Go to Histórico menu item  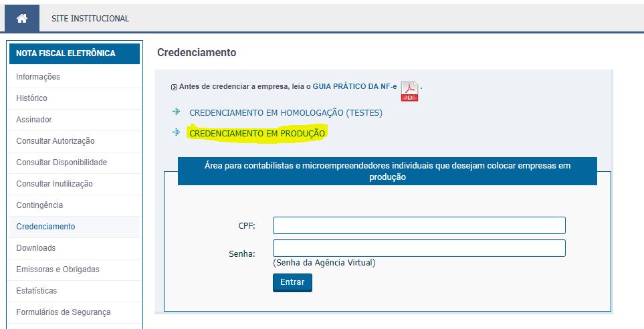pyautogui.click(x=31, y=98)
